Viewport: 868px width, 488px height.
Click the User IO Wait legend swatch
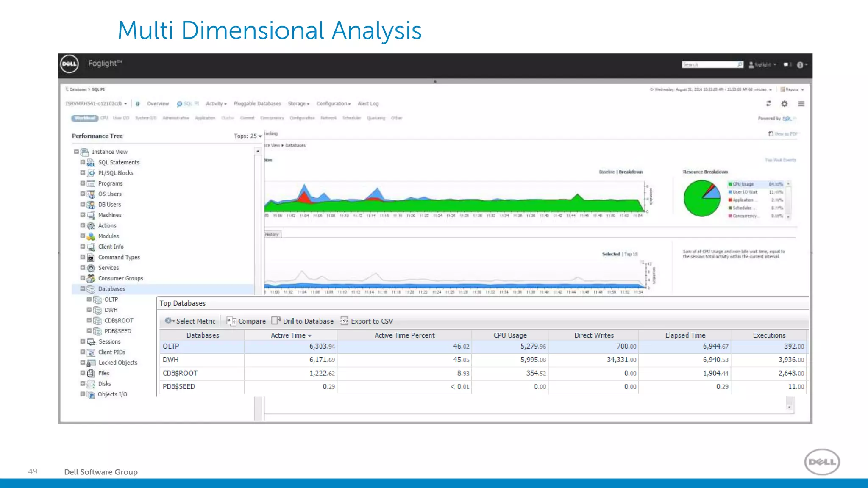[730, 192]
